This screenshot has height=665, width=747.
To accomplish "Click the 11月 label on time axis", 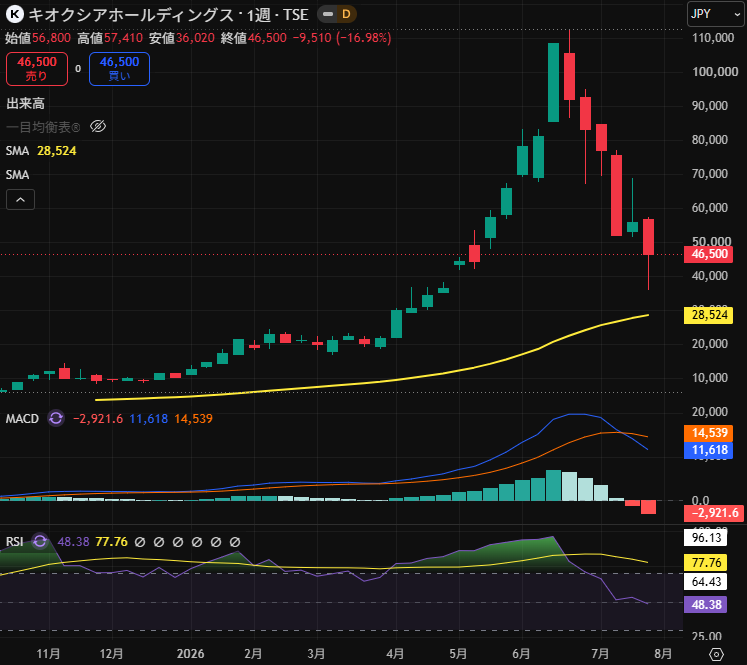I will tap(48, 654).
